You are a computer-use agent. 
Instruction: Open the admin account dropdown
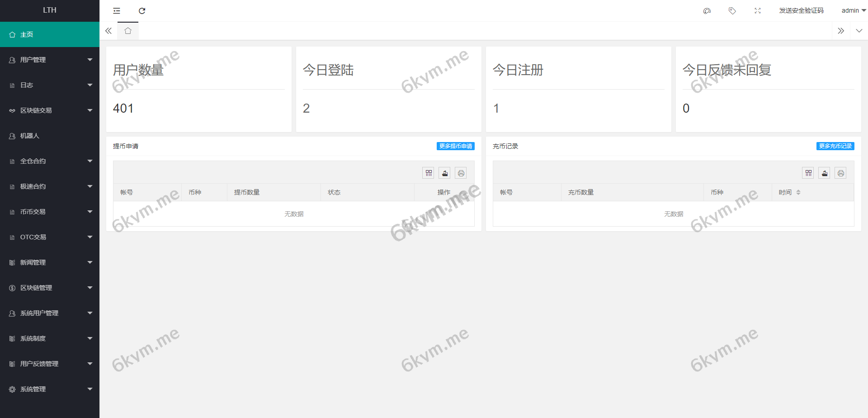click(853, 11)
